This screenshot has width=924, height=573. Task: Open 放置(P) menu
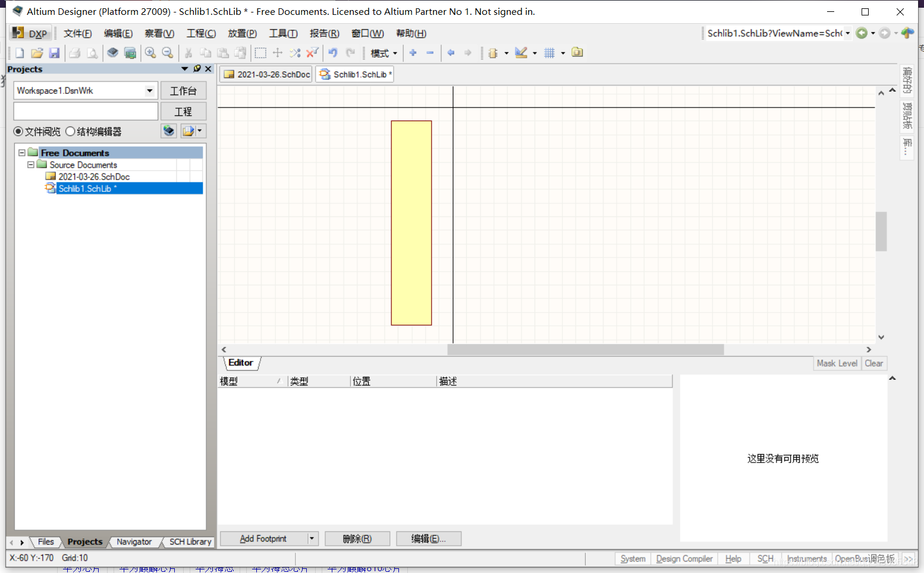coord(243,34)
